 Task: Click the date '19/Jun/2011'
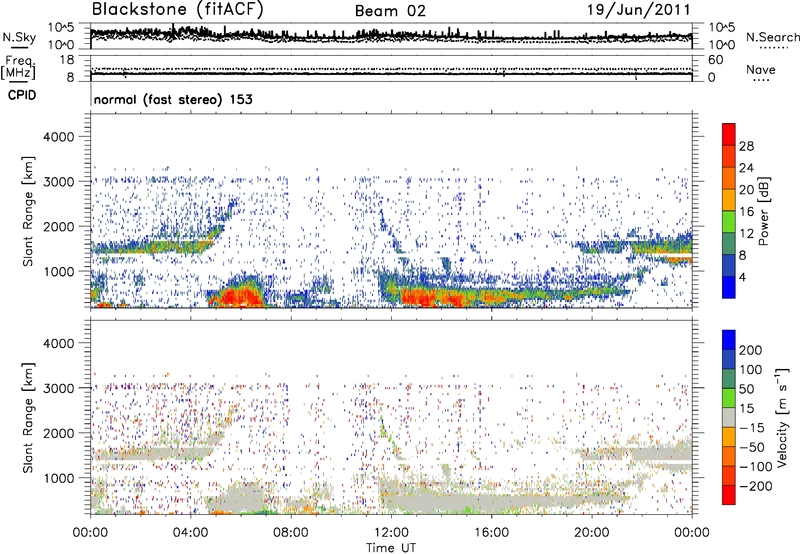pyautogui.click(x=639, y=10)
